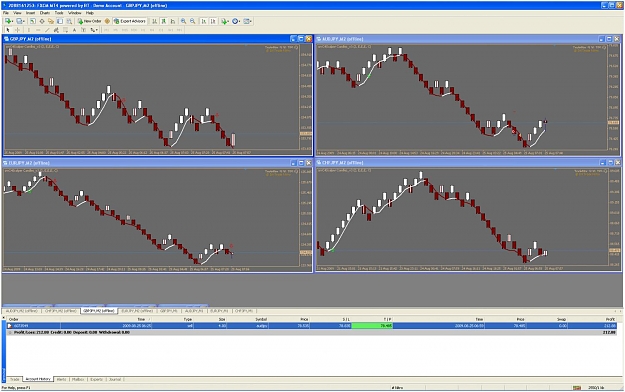Switch to the Trade terminal tab
Viewport: 625px width, 392px height.
pyautogui.click(x=15, y=379)
